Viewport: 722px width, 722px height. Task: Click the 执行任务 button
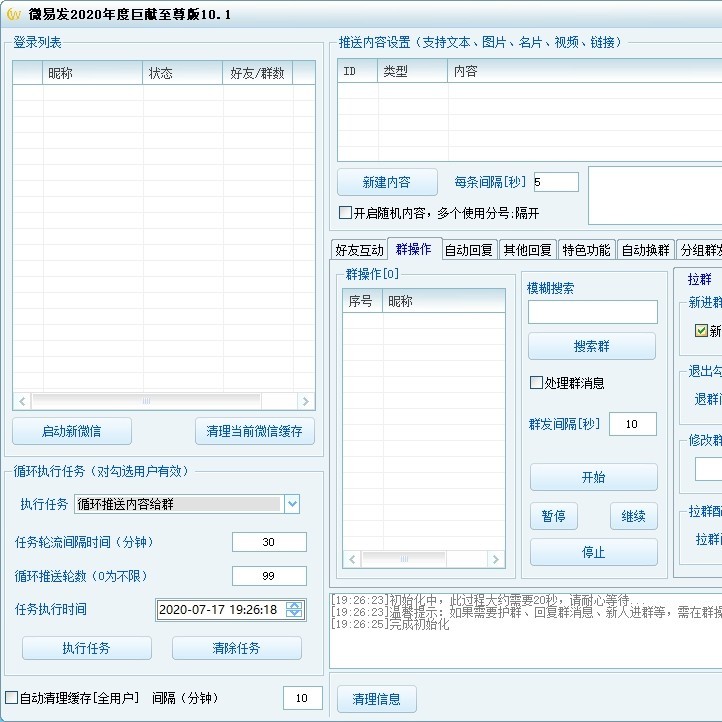(87, 648)
